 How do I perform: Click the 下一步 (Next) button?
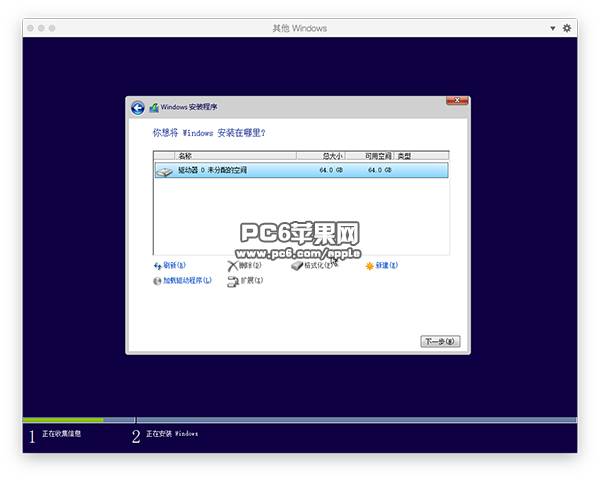(440, 341)
